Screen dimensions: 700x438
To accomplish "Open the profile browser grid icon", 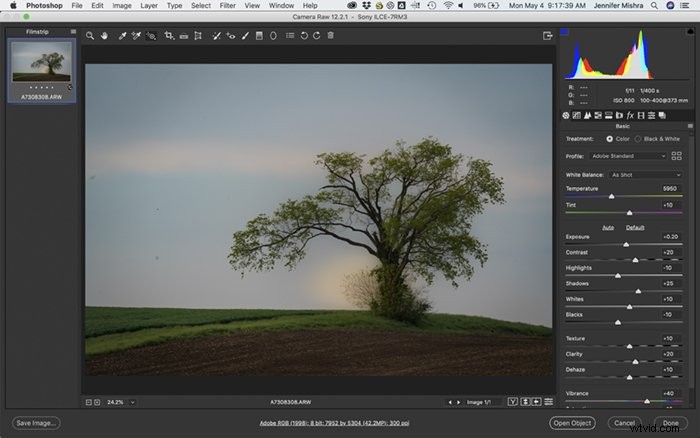I will click(x=676, y=156).
